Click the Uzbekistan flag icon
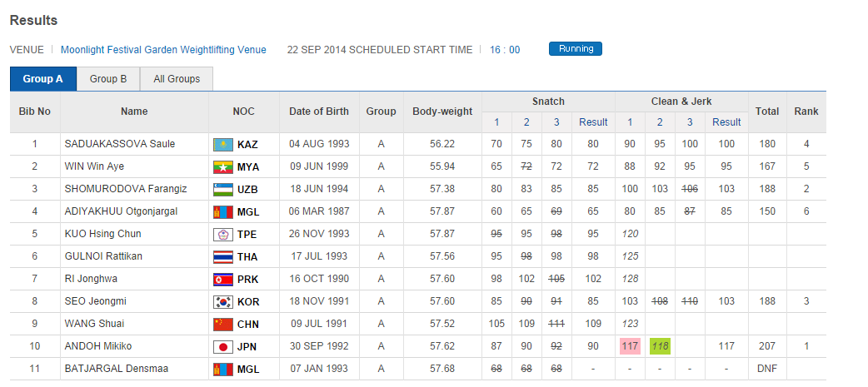The height and width of the screenshot is (387, 868). click(222, 190)
